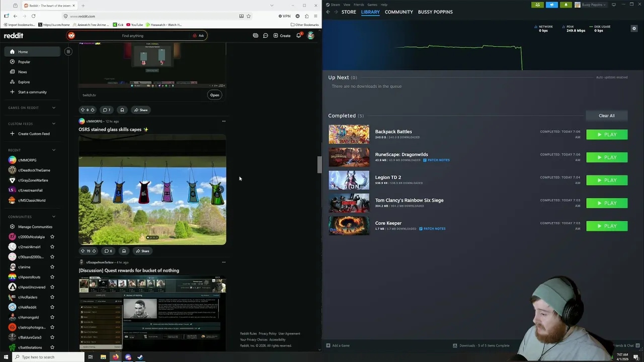Open Patch Notes for RuneScape: Dragonwilds
The image size is (644, 362).
click(436, 160)
